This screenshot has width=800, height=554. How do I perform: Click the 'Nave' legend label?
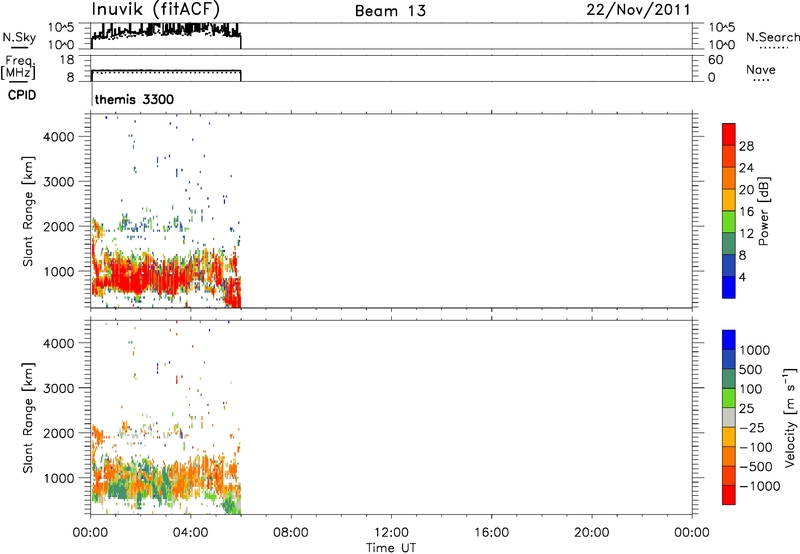[x=761, y=69]
